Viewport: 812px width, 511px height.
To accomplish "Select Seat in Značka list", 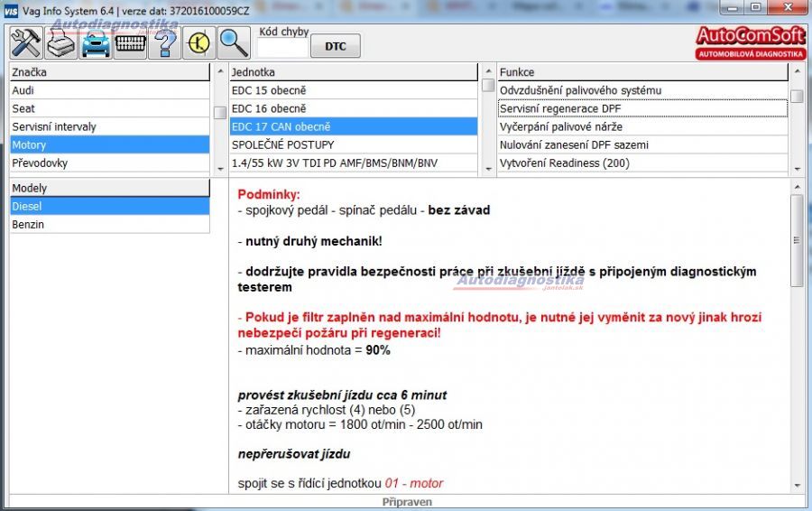I will 110,108.
